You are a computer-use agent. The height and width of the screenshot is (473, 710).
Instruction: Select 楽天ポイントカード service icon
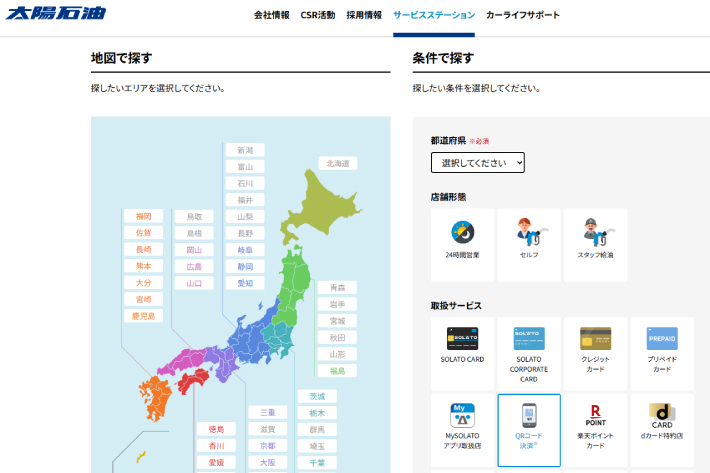click(x=595, y=428)
